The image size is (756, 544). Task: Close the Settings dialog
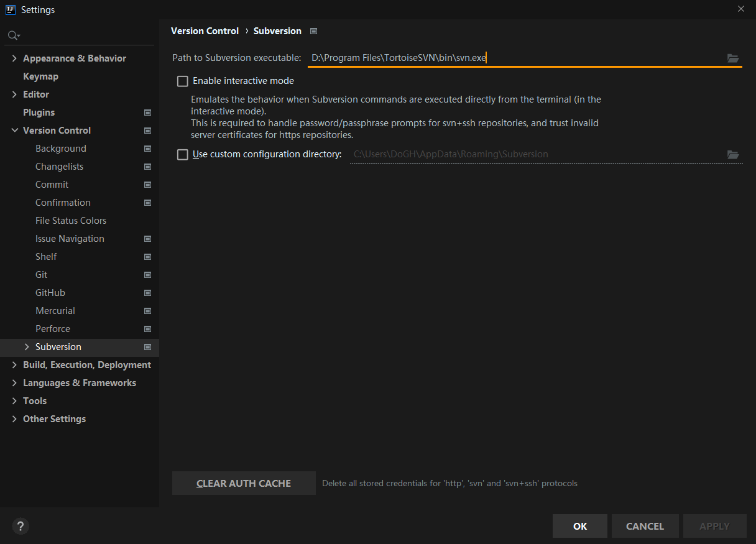[740, 9]
